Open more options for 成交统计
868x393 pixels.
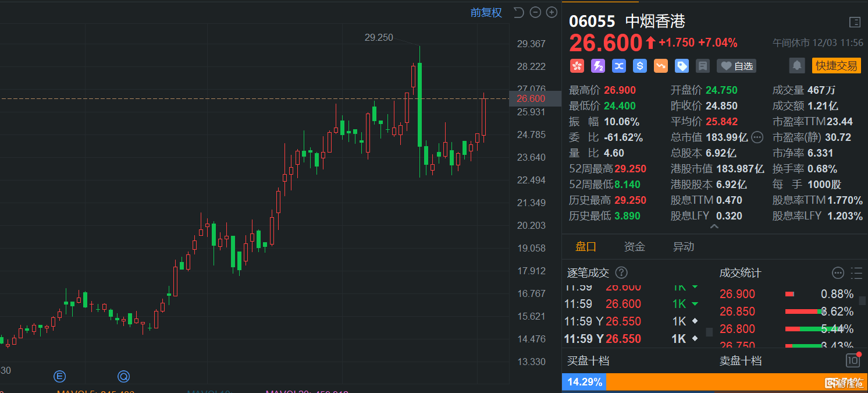(838, 272)
